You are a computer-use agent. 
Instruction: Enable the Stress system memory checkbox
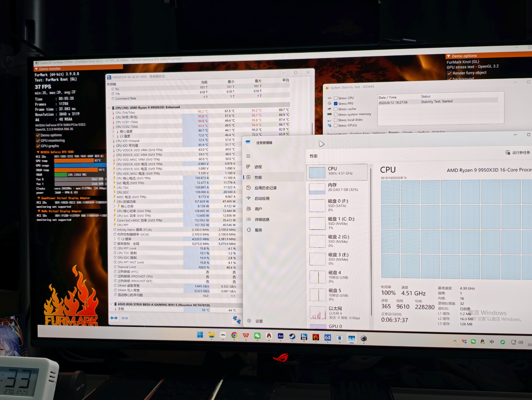(336, 115)
